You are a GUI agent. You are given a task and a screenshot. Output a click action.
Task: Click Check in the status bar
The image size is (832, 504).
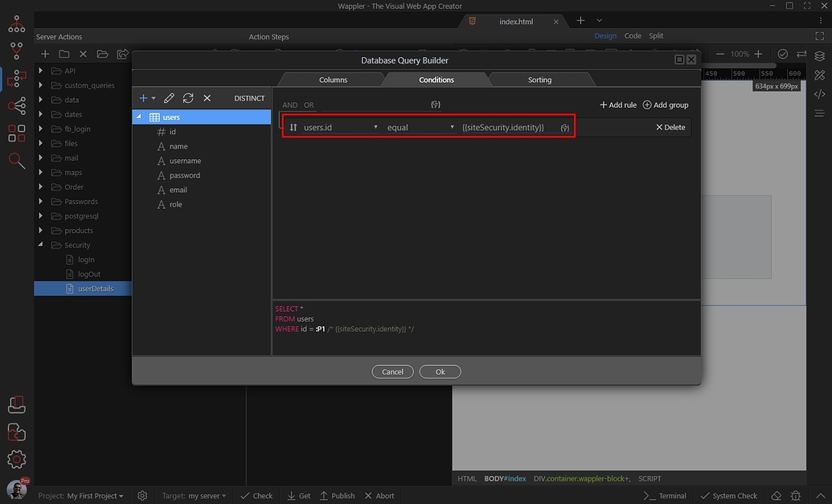pyautogui.click(x=256, y=495)
